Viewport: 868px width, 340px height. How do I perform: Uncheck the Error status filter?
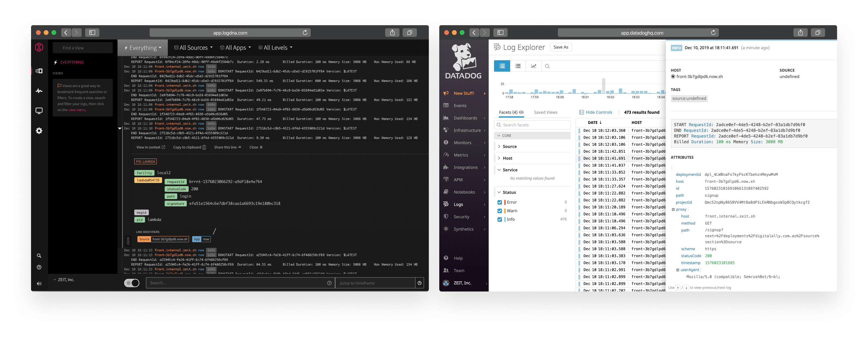click(x=500, y=202)
